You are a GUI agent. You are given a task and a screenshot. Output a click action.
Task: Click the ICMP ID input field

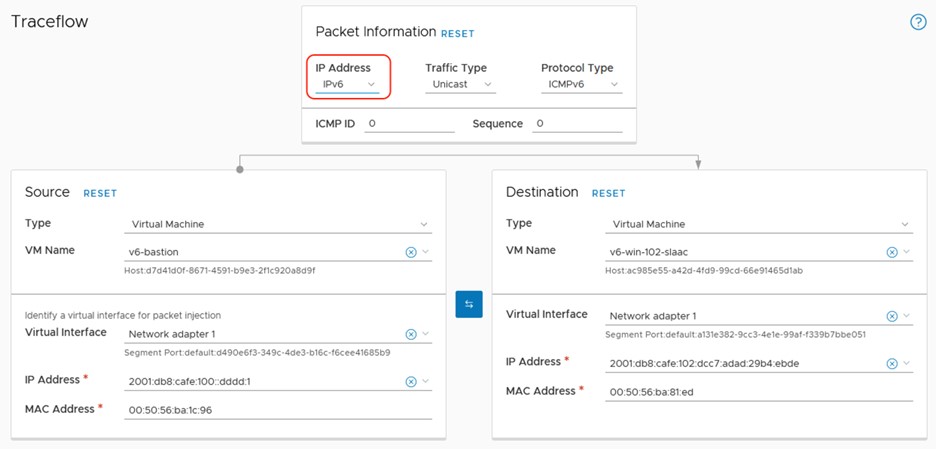click(409, 124)
